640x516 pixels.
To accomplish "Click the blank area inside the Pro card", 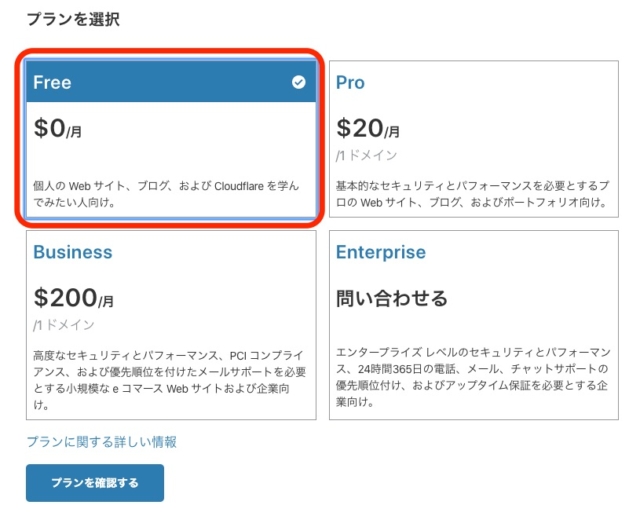I will click(x=510, y=131).
